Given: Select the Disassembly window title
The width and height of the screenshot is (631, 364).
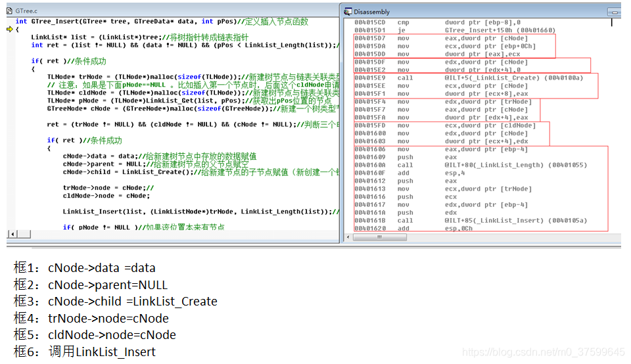Looking at the screenshot, I should (371, 12).
